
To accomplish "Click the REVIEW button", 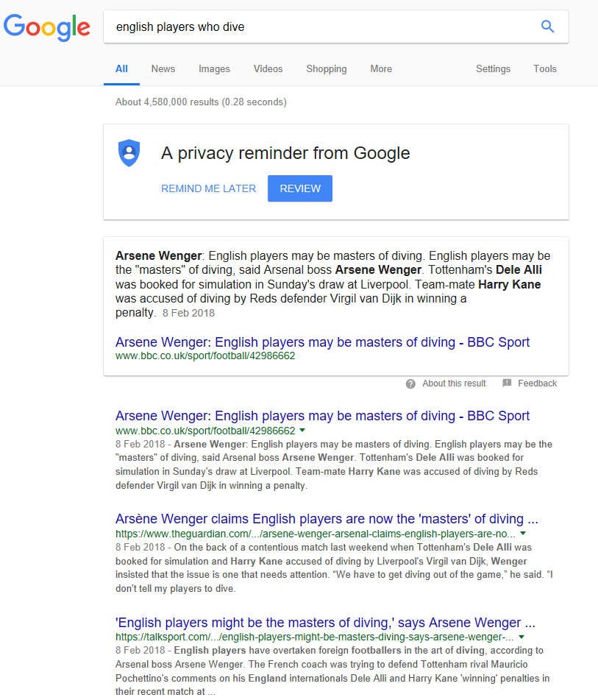I will click(300, 188).
